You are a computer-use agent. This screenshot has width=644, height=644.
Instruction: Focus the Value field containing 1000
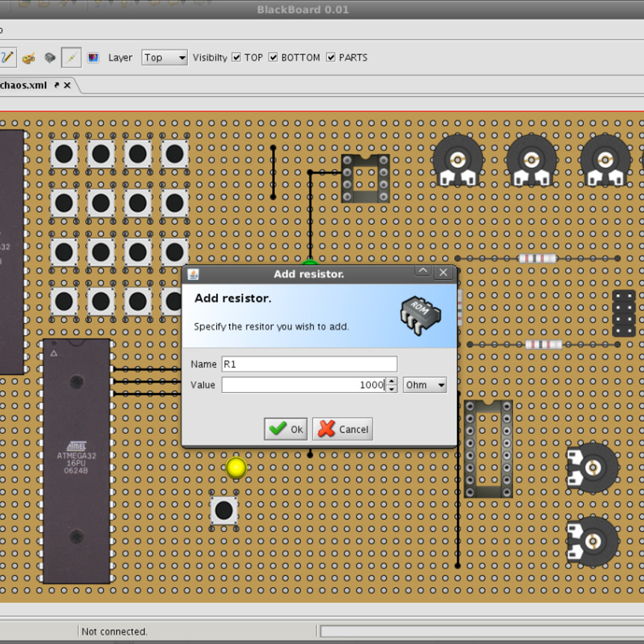[x=304, y=385]
